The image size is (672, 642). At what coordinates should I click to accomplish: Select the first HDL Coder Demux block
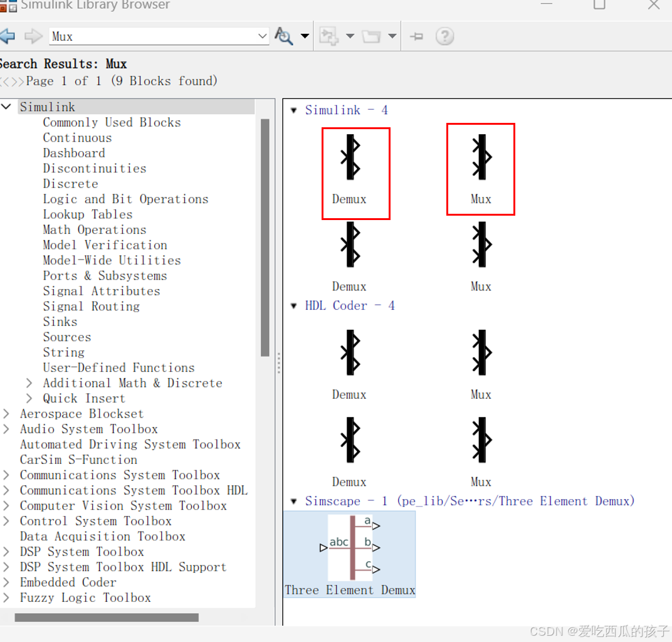(350, 365)
